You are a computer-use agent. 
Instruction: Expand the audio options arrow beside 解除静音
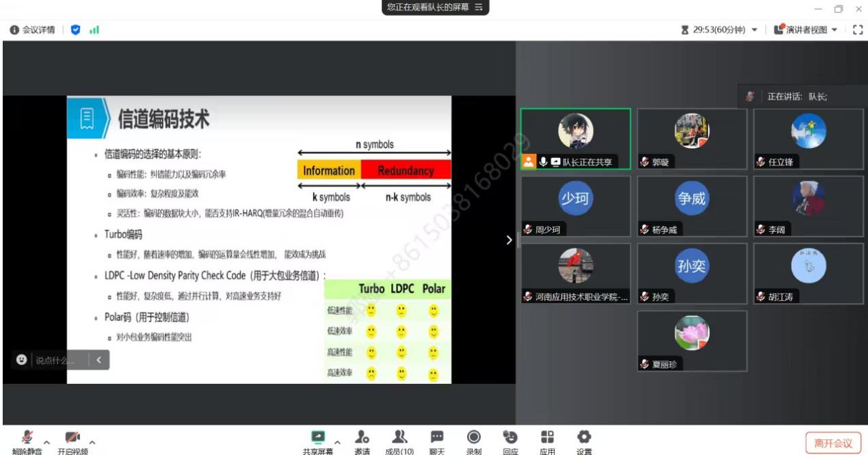pos(47,441)
